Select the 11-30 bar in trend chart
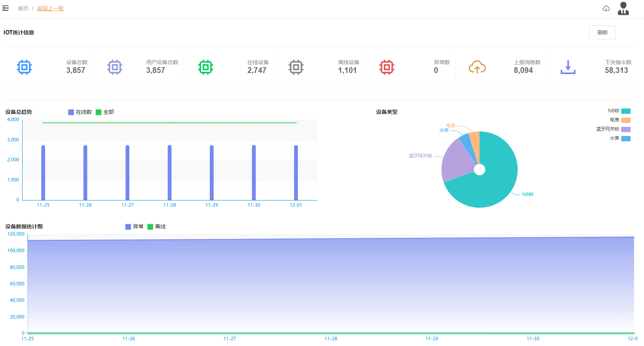This screenshot has width=644, height=346. (254, 173)
